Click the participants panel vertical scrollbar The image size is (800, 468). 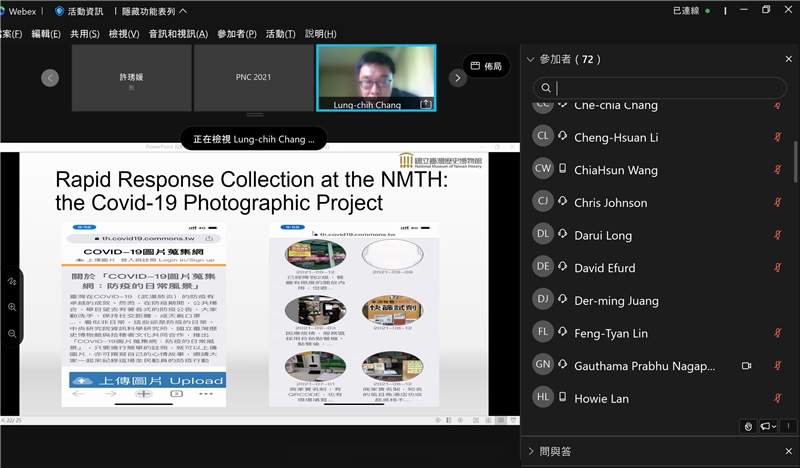795,161
